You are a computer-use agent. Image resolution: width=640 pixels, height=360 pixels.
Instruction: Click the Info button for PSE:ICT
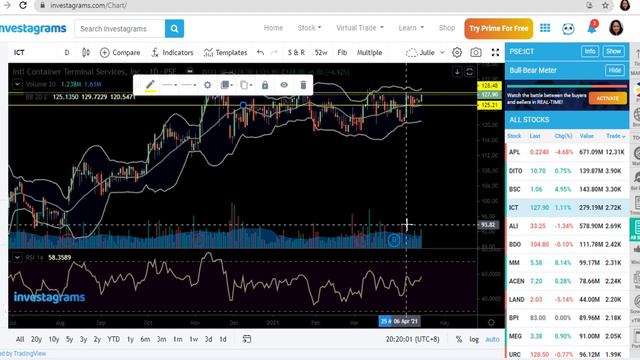pyautogui.click(x=590, y=51)
